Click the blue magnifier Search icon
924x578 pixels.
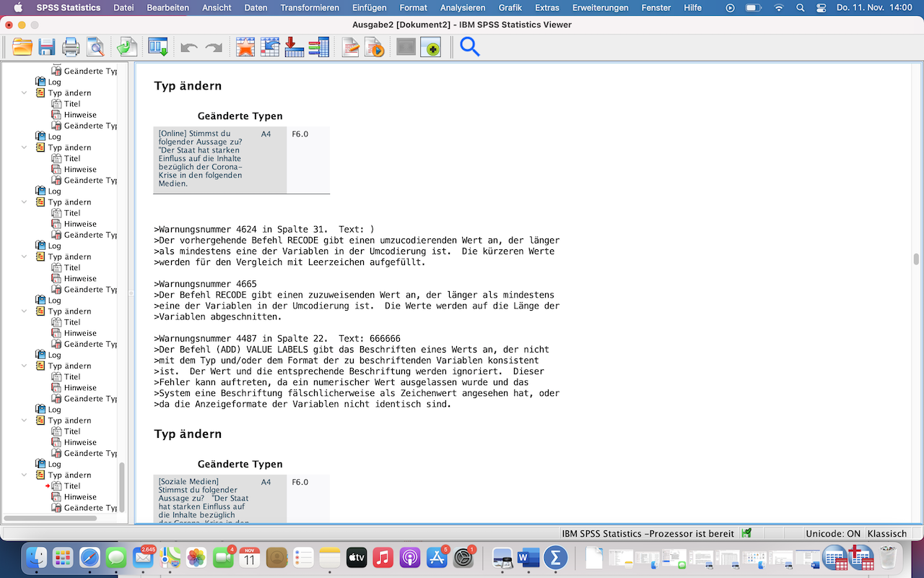pos(470,47)
